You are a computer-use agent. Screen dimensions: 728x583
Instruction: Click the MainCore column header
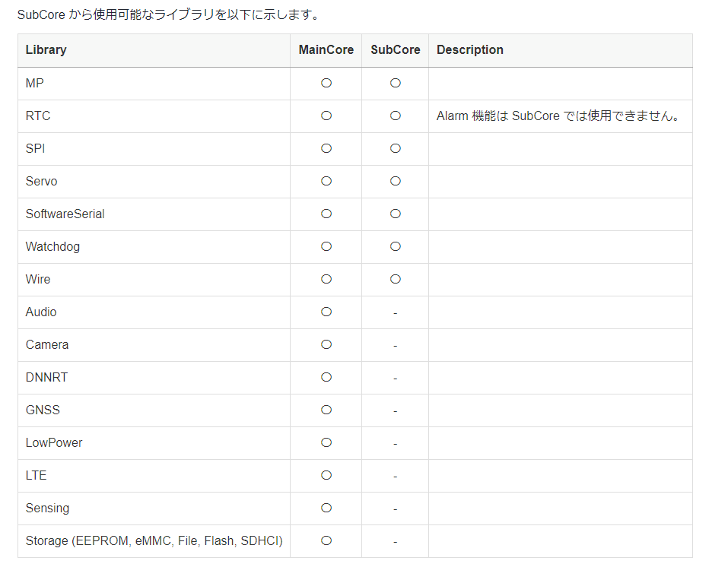pyautogui.click(x=326, y=50)
